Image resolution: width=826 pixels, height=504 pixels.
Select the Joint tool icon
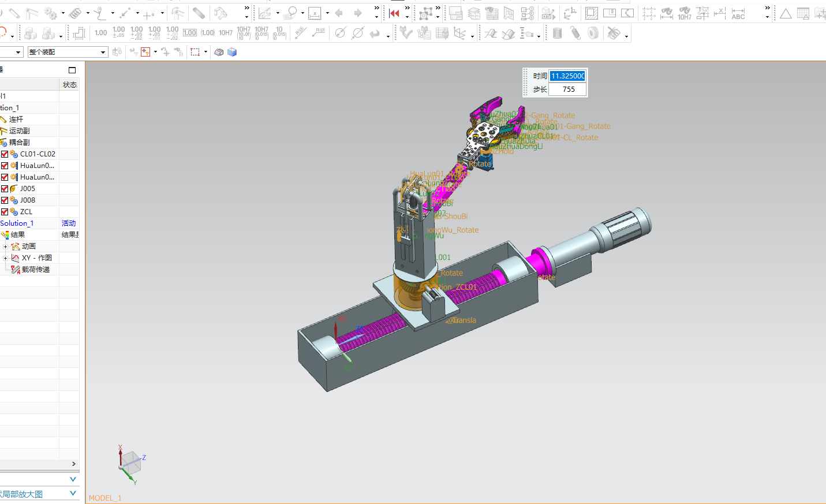(x=32, y=13)
